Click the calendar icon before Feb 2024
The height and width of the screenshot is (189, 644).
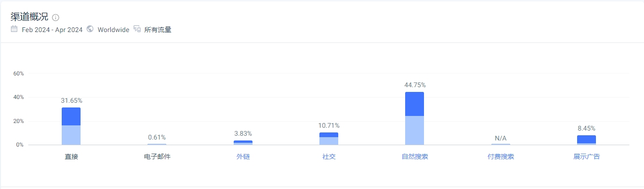[x=14, y=29]
